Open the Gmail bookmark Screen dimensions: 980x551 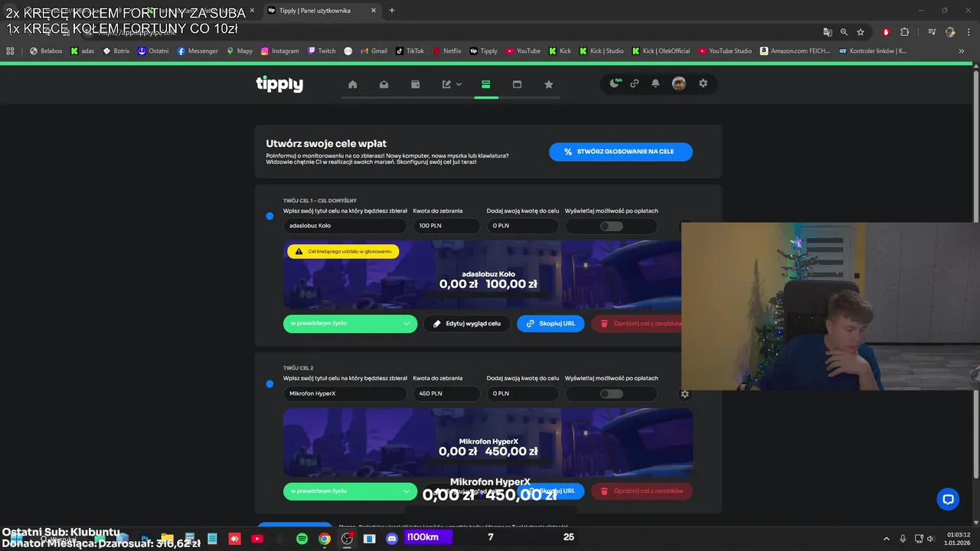point(374,51)
